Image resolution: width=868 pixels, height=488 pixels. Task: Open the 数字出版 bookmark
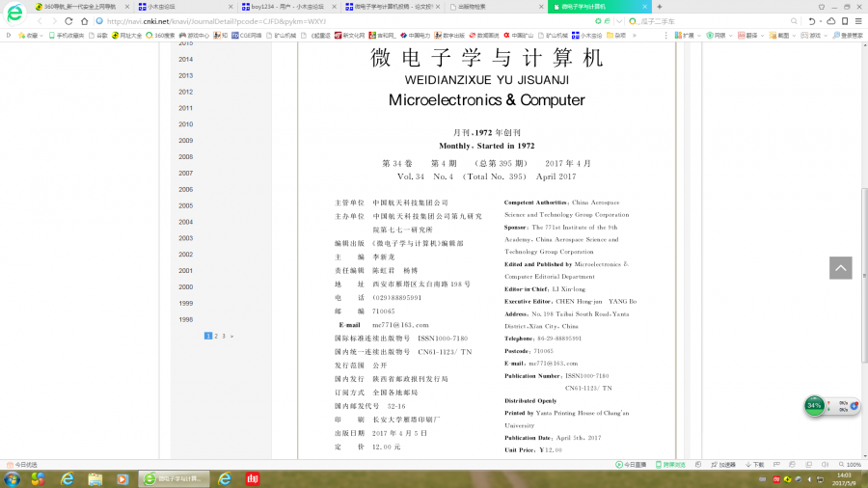(x=449, y=35)
